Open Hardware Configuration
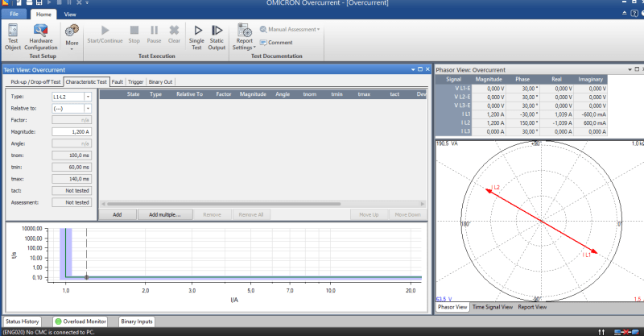644x336 pixels. point(41,37)
